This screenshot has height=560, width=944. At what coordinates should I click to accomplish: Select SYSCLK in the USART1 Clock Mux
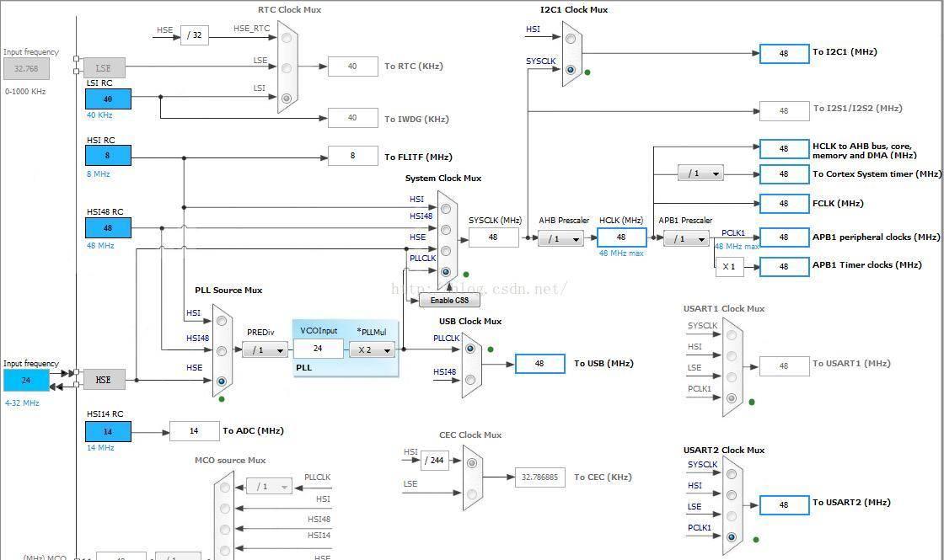732,336
